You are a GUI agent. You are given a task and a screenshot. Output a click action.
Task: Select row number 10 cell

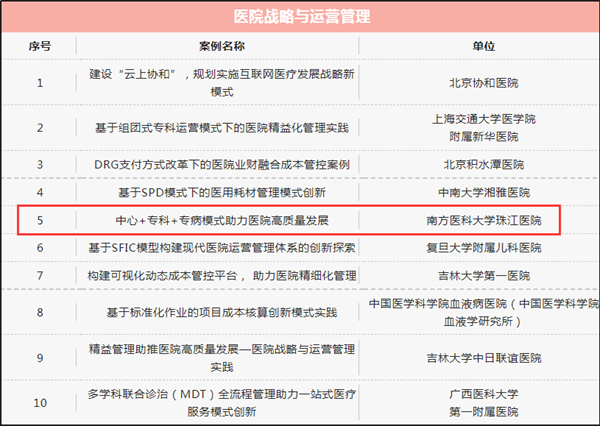click(40, 403)
